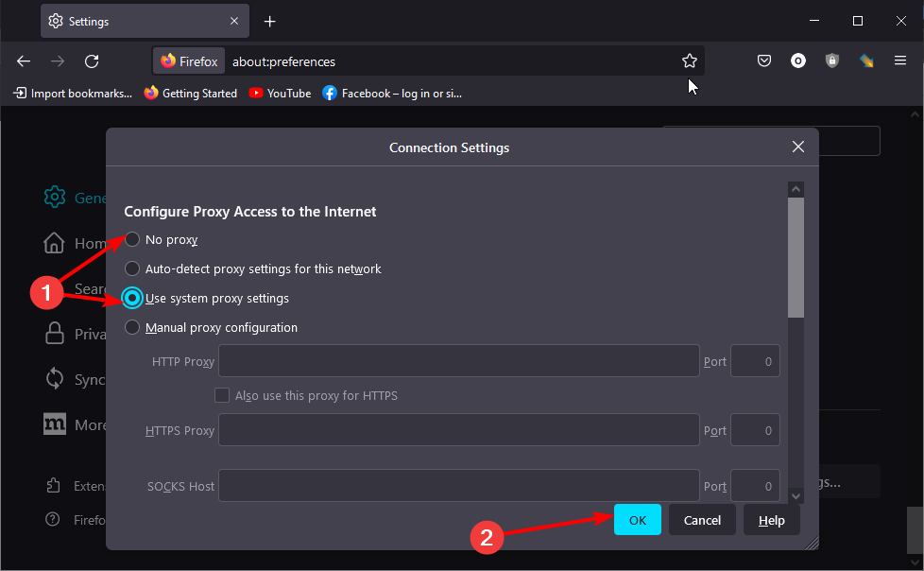
Task: Open General settings gear in sidebar
Action: coord(55,197)
